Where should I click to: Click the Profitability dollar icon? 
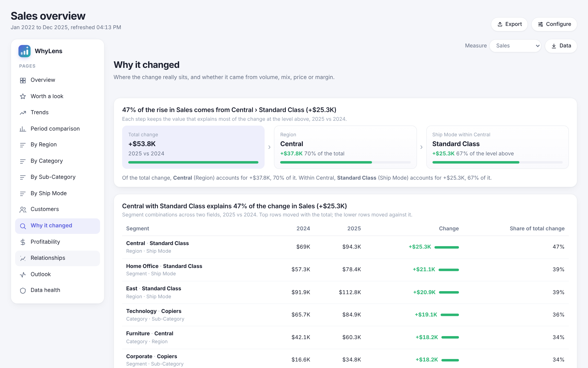(x=23, y=242)
